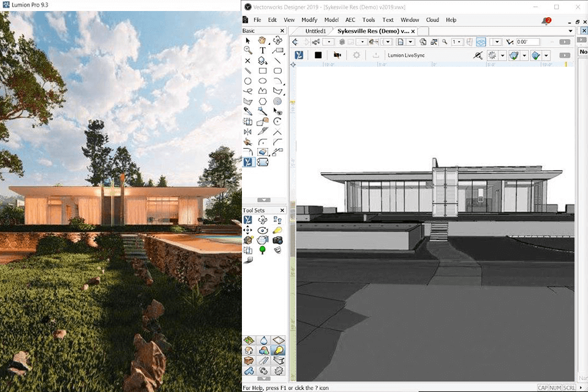The height and width of the screenshot is (392, 588).
Task: Open the Tools menu
Action: point(369,20)
